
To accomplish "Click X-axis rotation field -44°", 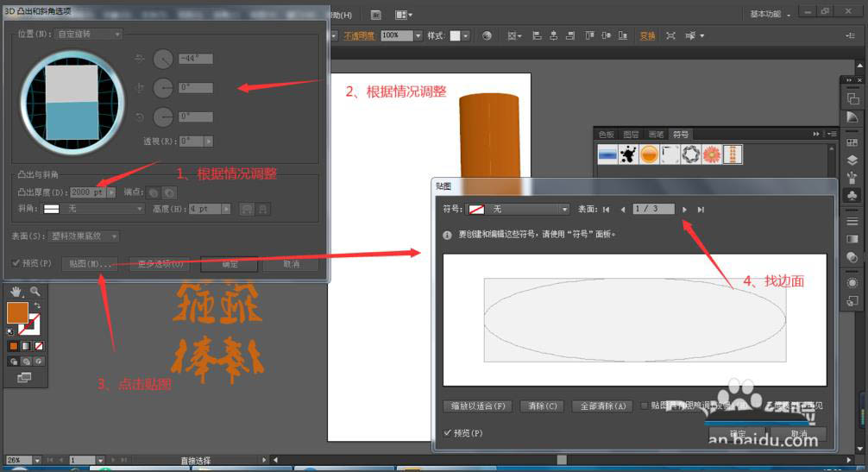I will (x=195, y=59).
